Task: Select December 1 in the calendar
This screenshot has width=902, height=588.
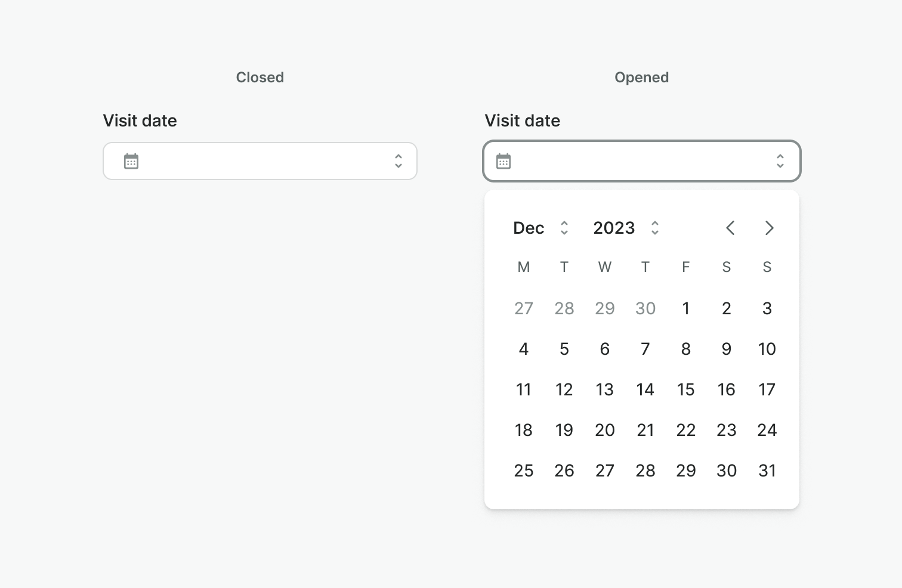Action: pos(685,308)
